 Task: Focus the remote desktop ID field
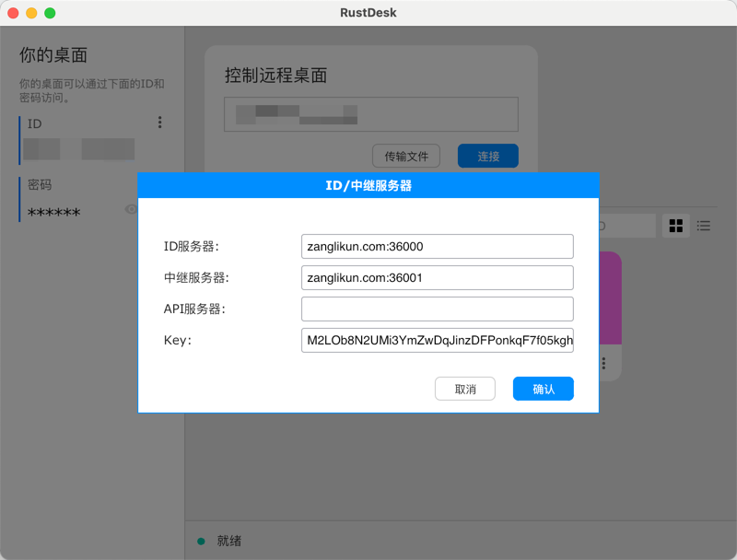tap(371, 114)
